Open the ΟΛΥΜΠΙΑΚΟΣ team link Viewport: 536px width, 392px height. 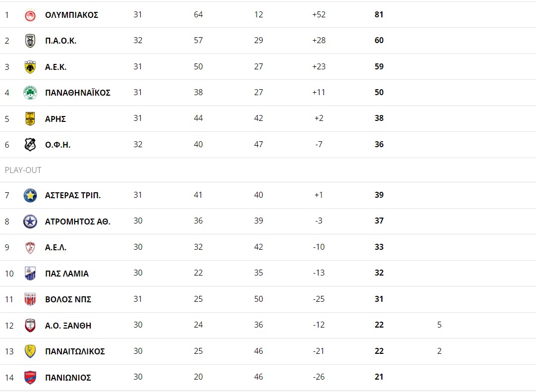click(72, 15)
